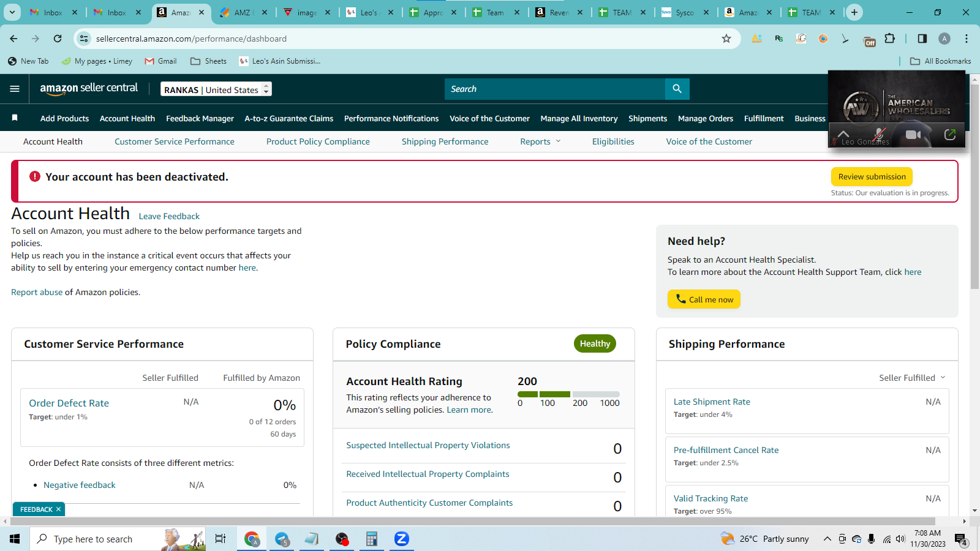Click the share arrow in Zoom overlay
This screenshot has height=551, width=980.
[950, 135]
